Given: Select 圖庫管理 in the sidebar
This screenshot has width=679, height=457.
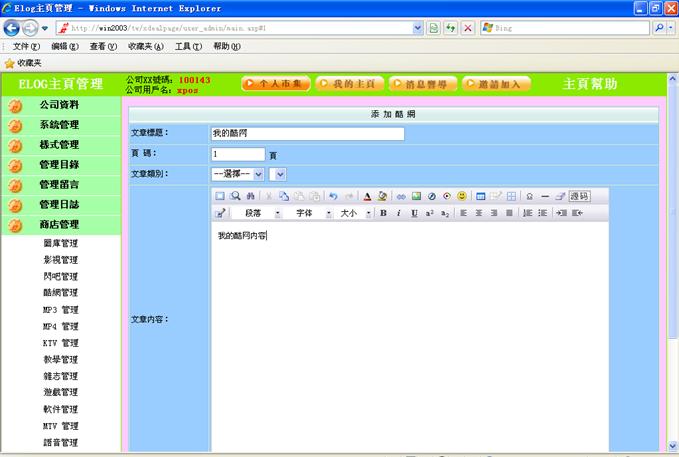Looking at the screenshot, I should coord(60,243).
